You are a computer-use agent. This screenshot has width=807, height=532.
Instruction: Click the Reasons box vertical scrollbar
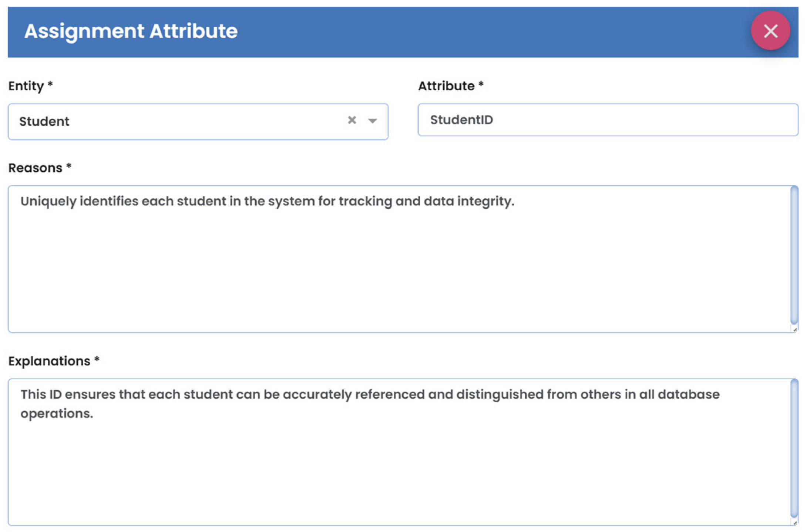pyautogui.click(x=794, y=255)
